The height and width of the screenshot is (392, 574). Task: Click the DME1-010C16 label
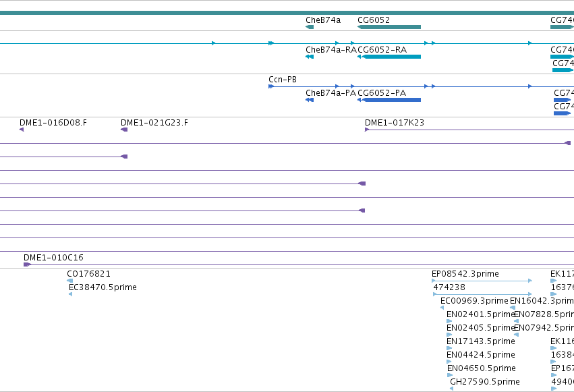tap(53, 258)
